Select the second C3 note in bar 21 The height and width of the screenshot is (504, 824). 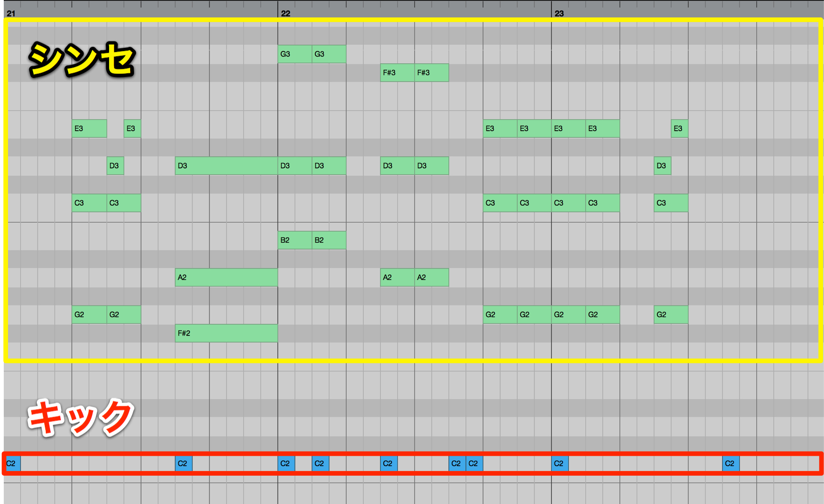[124, 203]
